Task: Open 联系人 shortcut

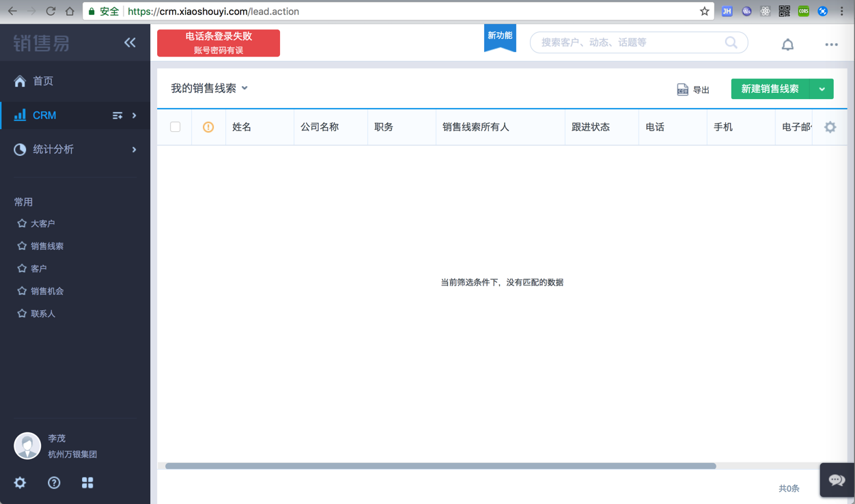Action: point(43,313)
